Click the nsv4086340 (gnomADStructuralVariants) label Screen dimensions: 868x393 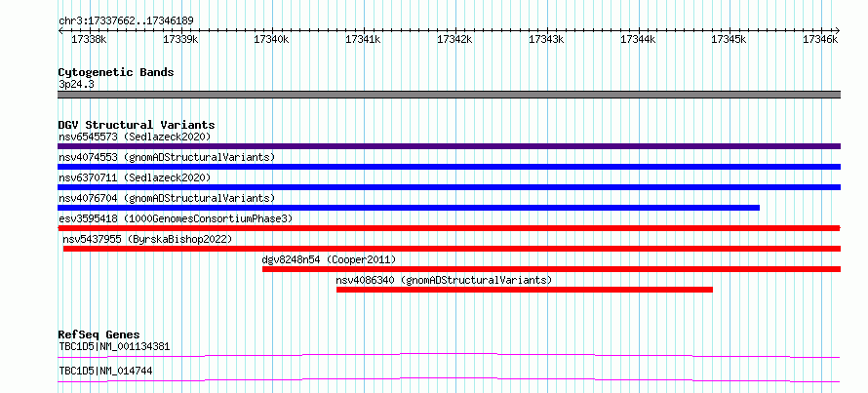click(x=444, y=280)
